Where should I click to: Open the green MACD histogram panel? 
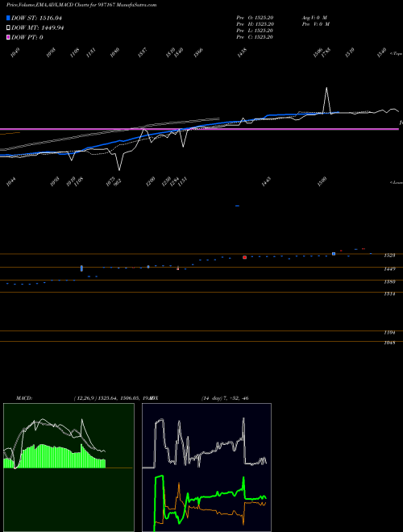69,468
